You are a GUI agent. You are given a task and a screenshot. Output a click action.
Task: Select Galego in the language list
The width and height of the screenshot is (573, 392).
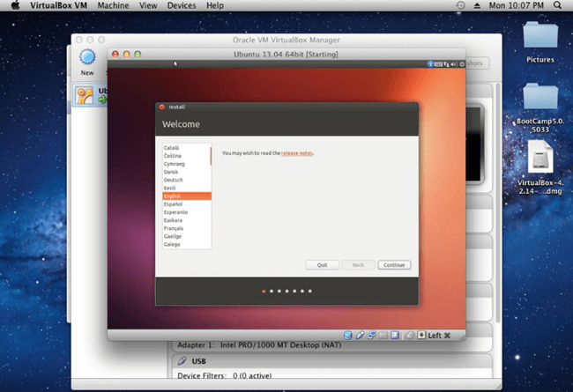[187, 244]
